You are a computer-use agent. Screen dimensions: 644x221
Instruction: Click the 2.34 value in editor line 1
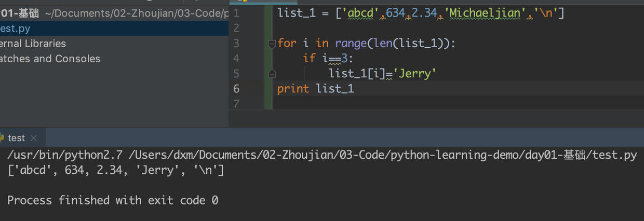pyautogui.click(x=425, y=13)
